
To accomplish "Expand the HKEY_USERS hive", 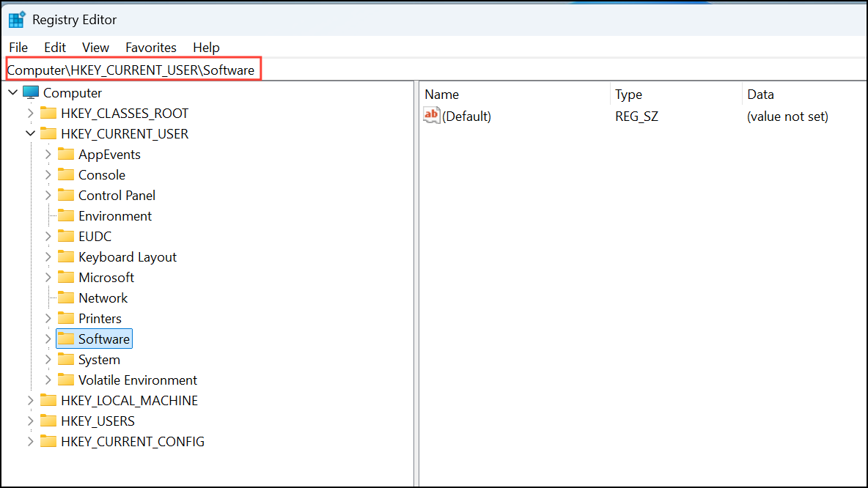I will coord(31,421).
